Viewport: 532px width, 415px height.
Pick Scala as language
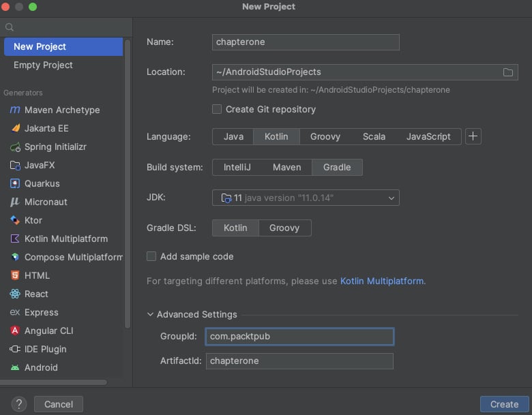click(374, 137)
